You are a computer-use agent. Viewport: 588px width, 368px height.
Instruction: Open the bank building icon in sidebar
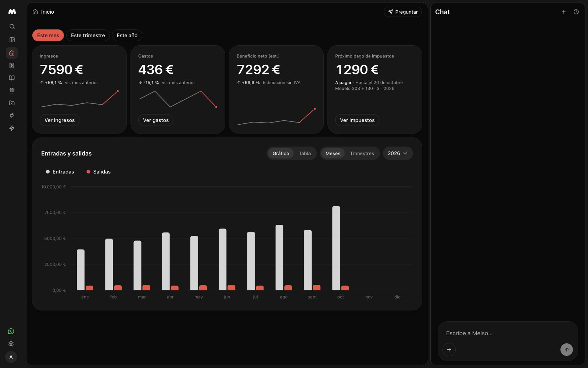point(12,91)
